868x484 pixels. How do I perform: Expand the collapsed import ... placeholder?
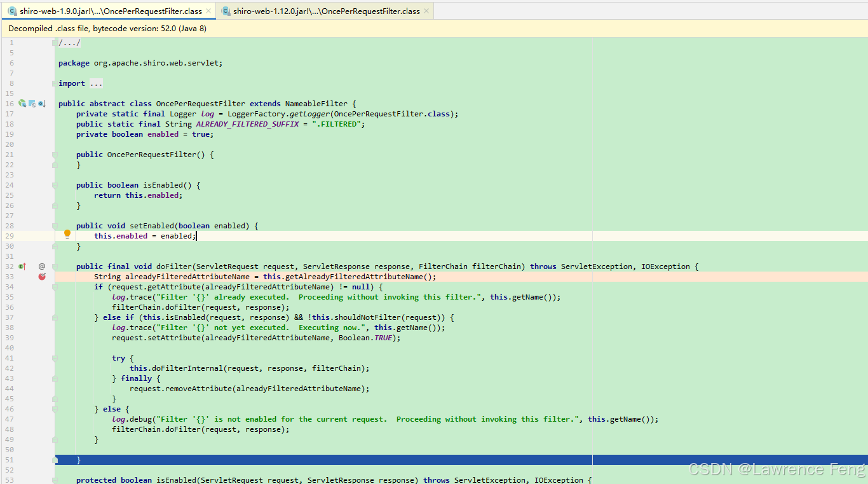pyautogui.click(x=96, y=83)
